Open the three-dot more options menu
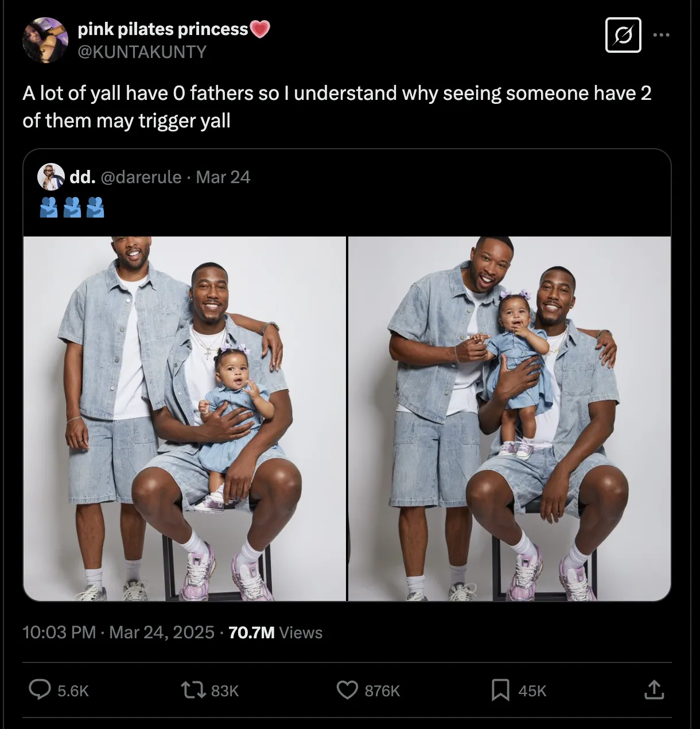Viewport: 700px width, 729px height. coord(661,36)
